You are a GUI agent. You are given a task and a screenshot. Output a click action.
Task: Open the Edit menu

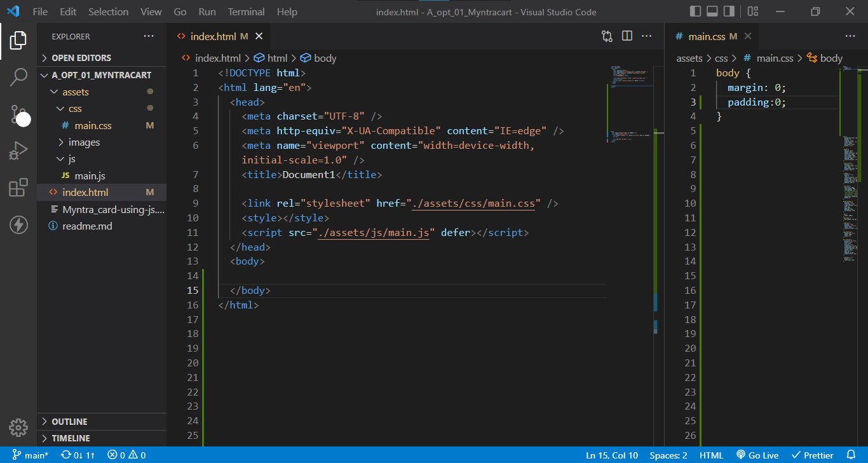click(x=68, y=11)
